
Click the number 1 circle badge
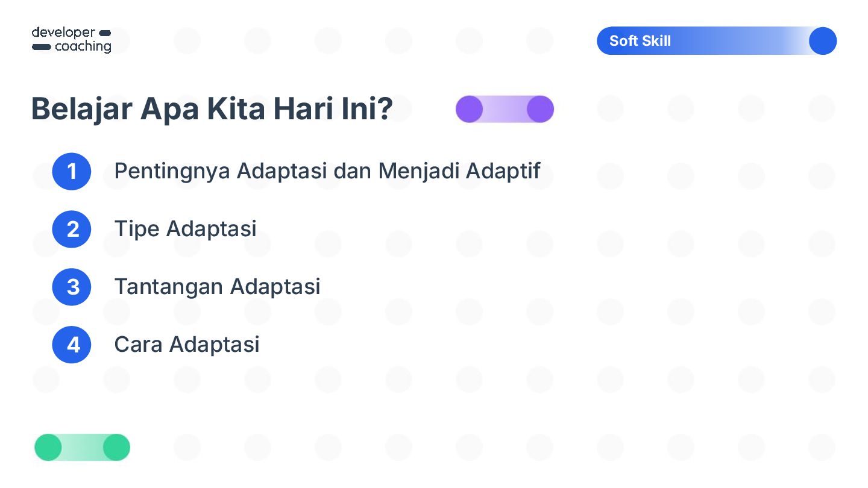click(72, 171)
